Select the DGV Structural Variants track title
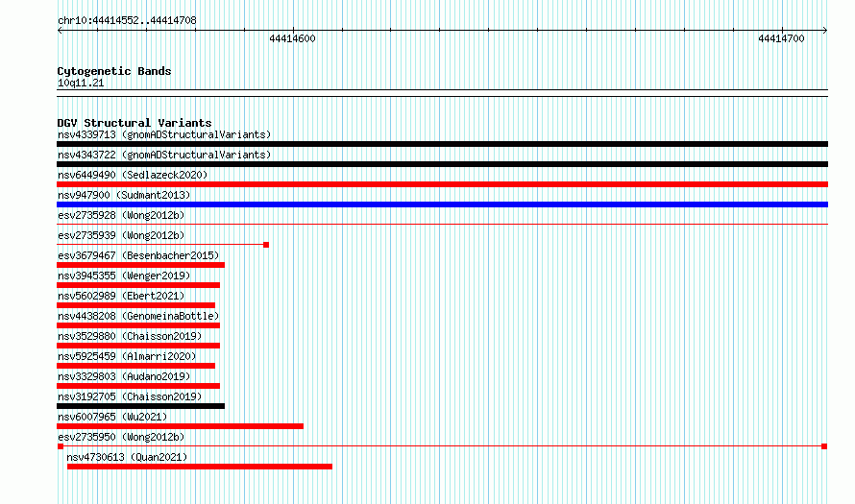The image size is (855, 504). coord(134,123)
